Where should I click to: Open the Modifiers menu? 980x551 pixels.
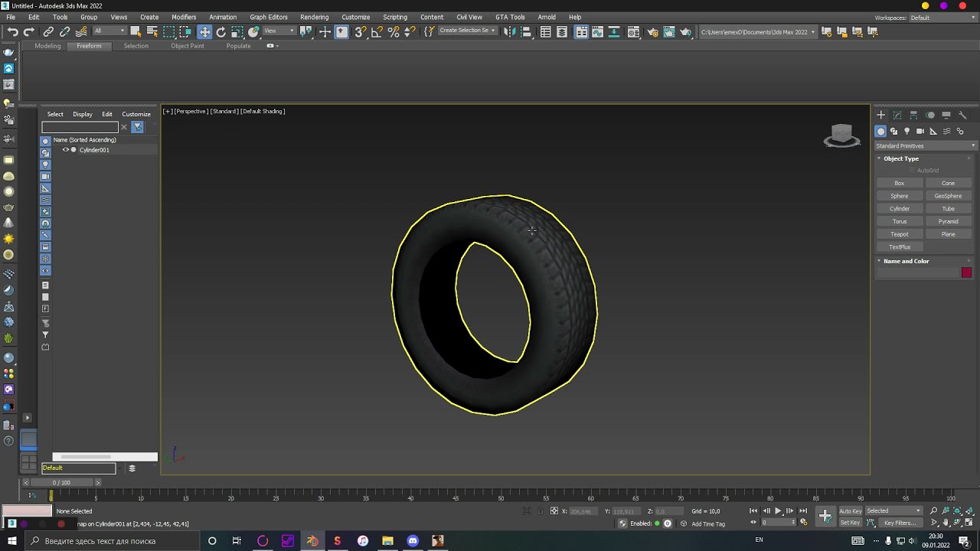(x=184, y=17)
